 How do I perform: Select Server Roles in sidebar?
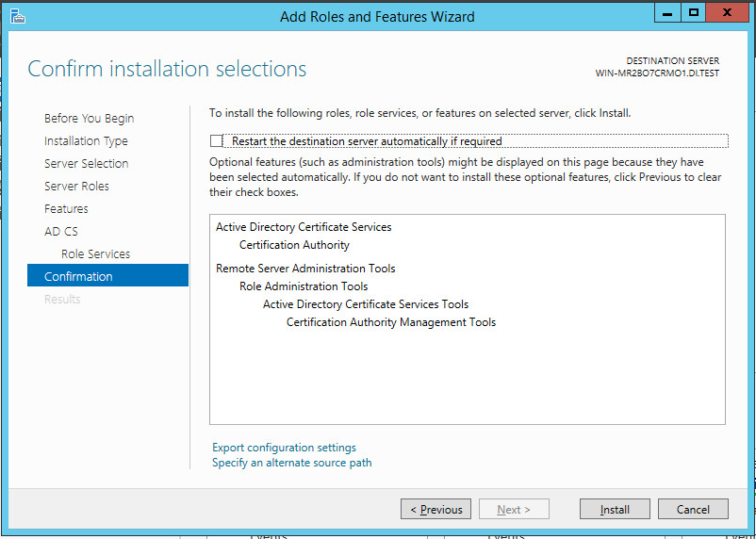(x=76, y=187)
